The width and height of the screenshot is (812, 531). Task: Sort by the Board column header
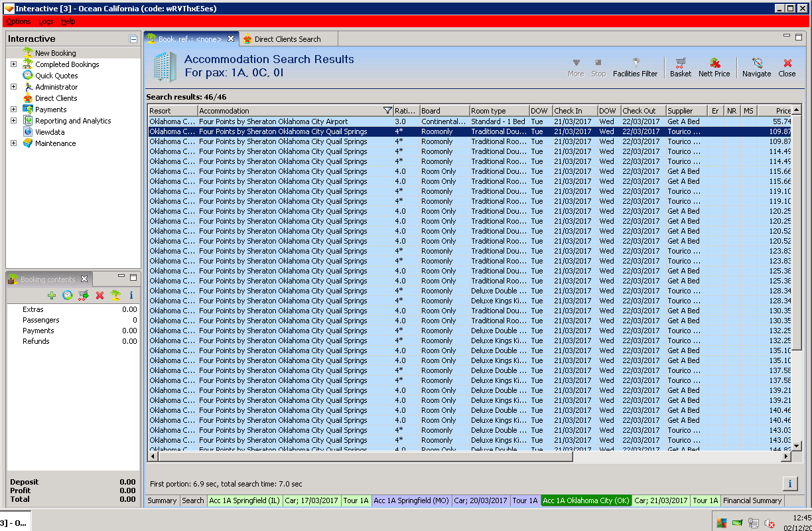pyautogui.click(x=444, y=111)
